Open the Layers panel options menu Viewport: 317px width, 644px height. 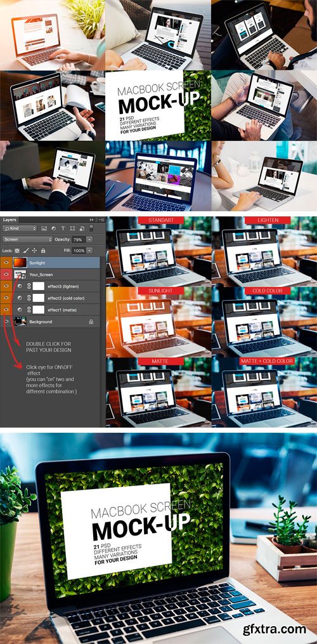point(101,220)
